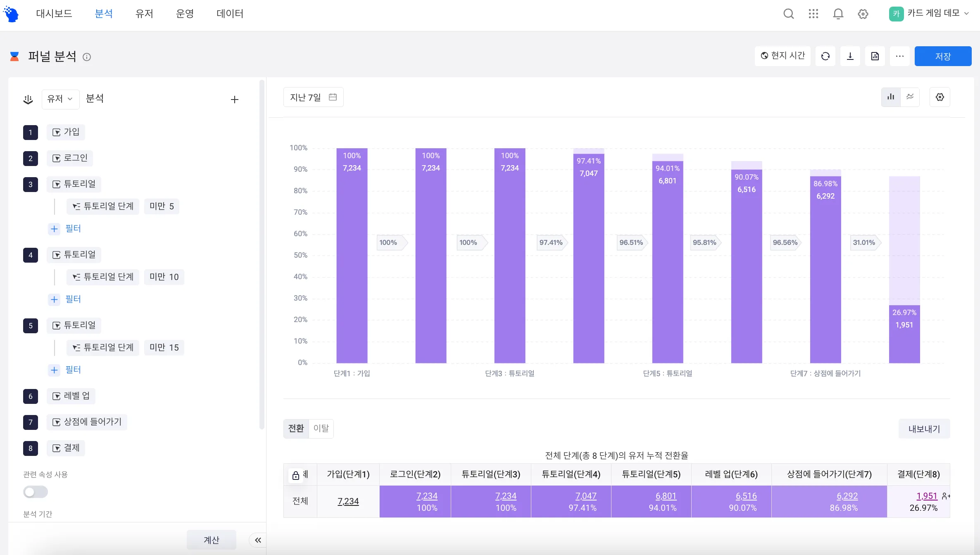This screenshot has height=555, width=980.
Task: Open the 대시보드 menu tab
Action: (54, 14)
